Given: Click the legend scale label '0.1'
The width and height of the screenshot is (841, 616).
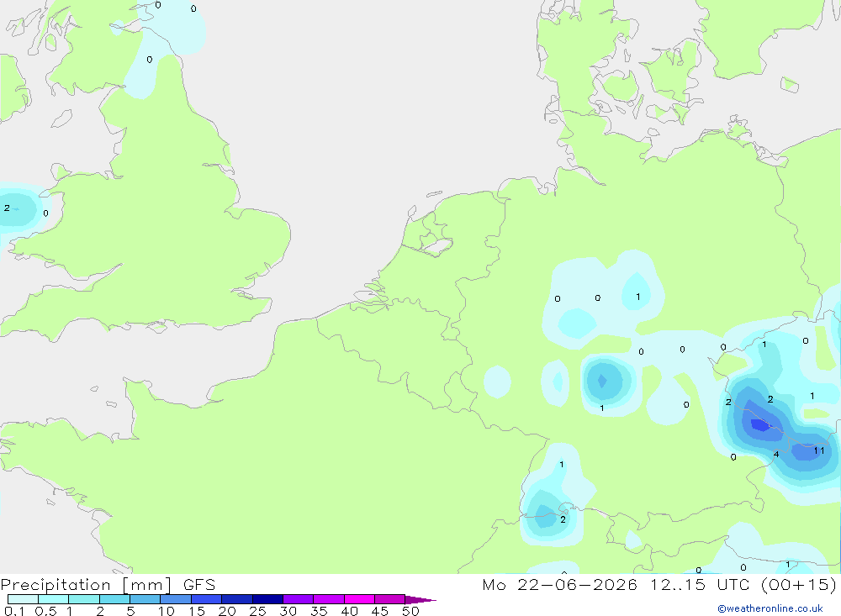Looking at the screenshot, I should tap(14, 611).
